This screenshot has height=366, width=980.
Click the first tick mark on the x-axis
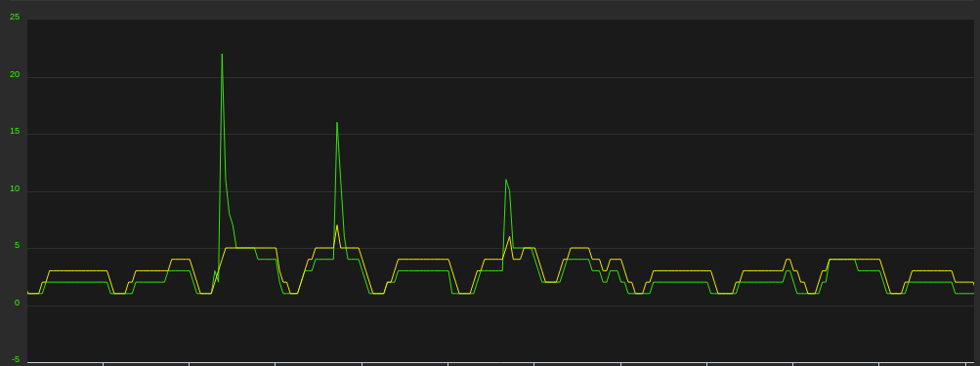coord(104,364)
